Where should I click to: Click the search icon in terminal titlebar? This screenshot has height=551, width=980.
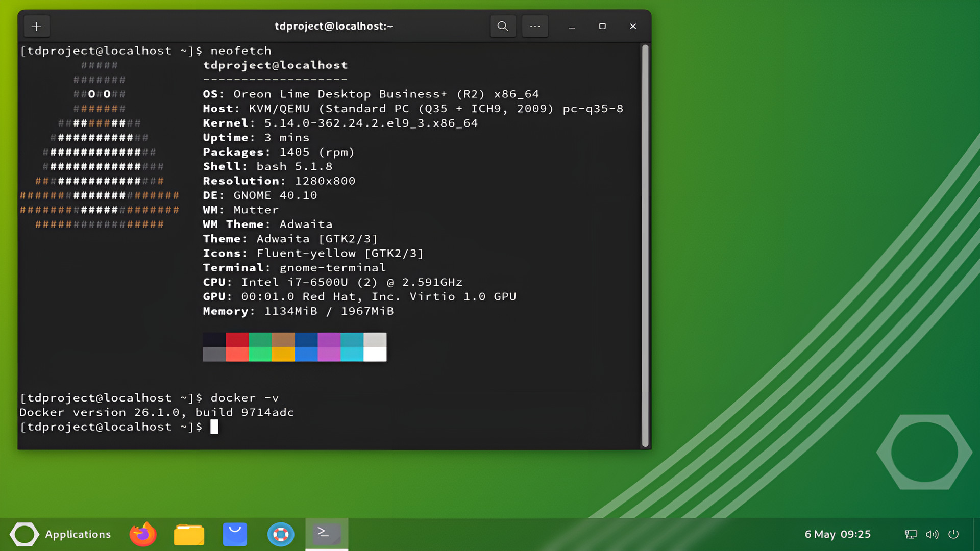(x=503, y=26)
